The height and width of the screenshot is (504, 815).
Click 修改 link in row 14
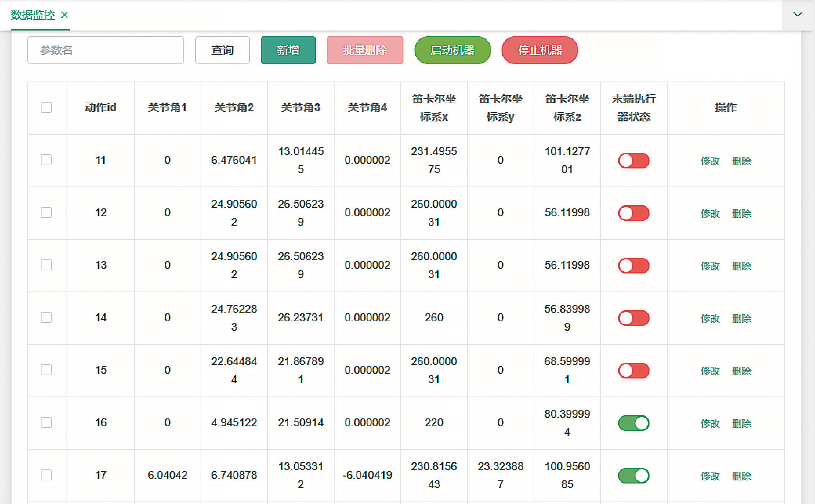tap(710, 318)
